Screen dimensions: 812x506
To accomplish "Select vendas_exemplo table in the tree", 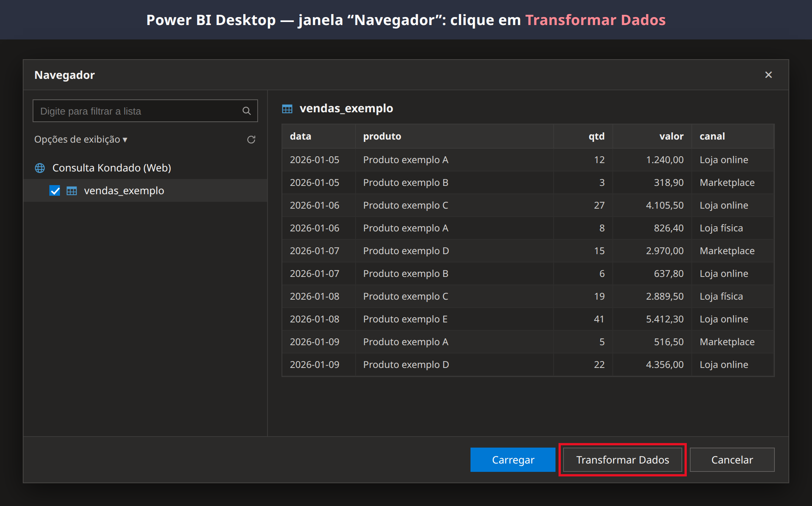I will tap(145, 190).
